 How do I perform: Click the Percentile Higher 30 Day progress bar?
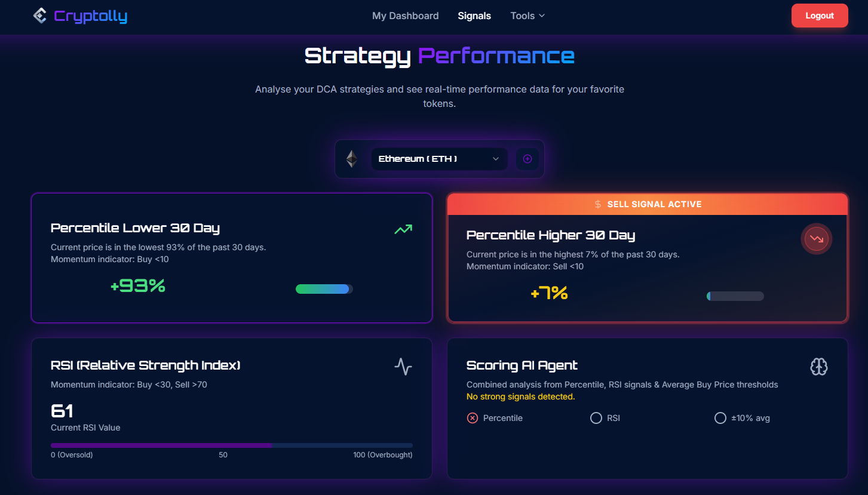(735, 296)
